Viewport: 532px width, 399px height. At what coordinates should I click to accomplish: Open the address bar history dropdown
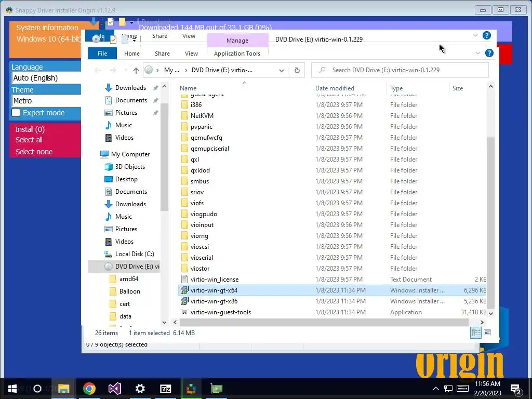[281, 71]
